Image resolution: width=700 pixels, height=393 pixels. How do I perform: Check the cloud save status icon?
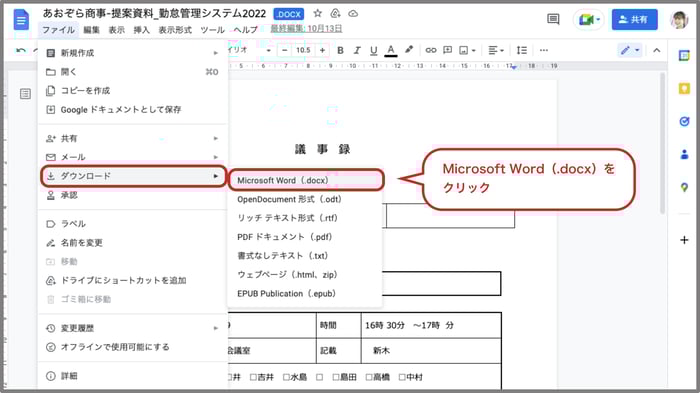click(x=353, y=13)
